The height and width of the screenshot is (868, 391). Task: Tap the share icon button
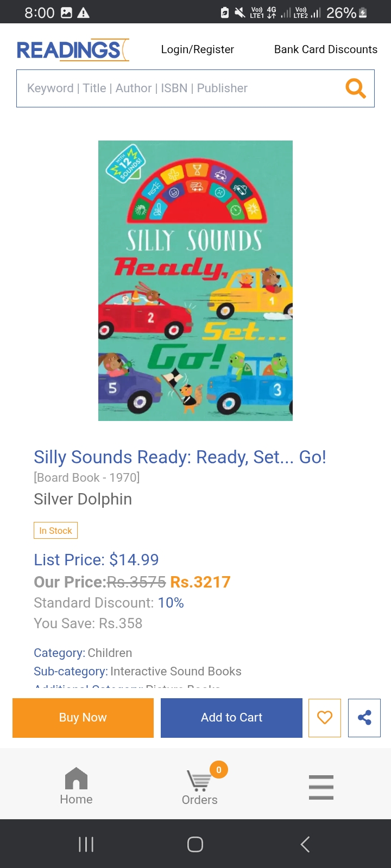click(x=364, y=718)
